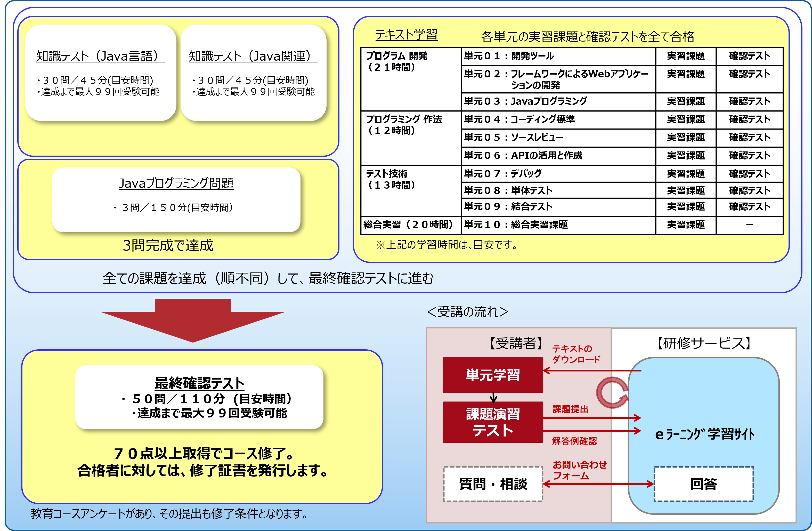This screenshot has width=812, height=531.
Task: Click the large red down arrow
Action: pos(193,320)
